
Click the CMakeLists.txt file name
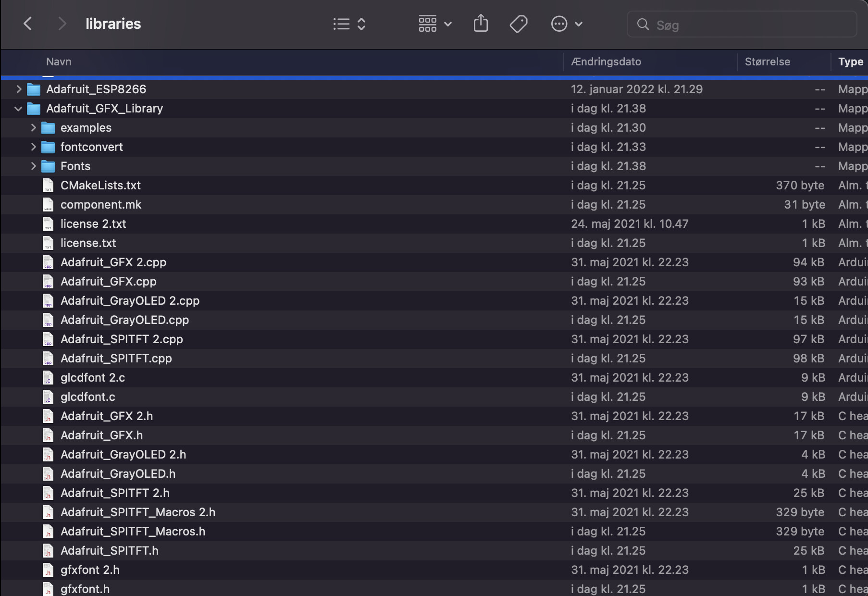click(100, 185)
